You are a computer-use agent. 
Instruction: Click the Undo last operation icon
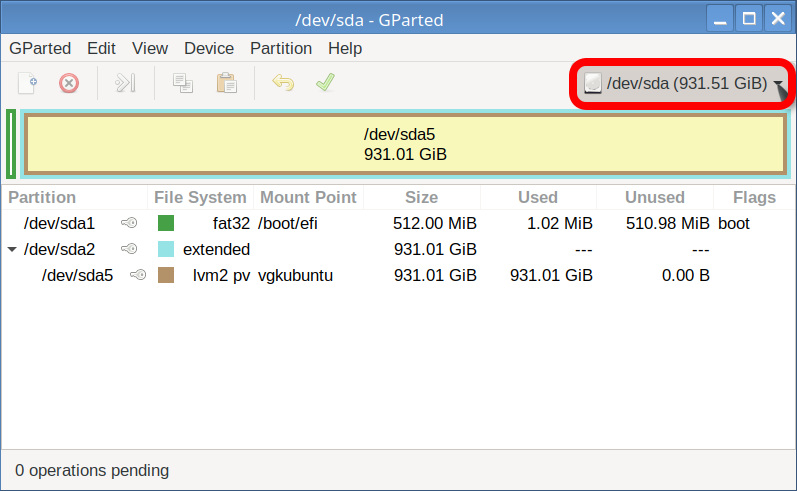tap(283, 83)
